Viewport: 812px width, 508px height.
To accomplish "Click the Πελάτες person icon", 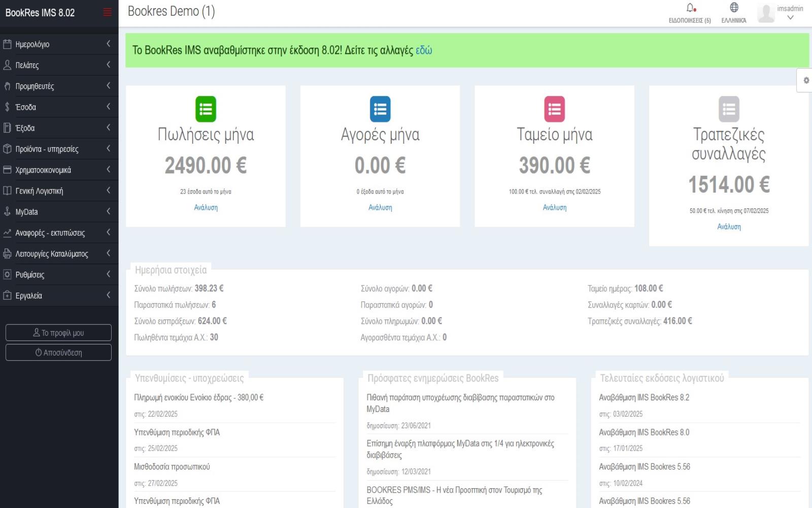I will [x=7, y=65].
